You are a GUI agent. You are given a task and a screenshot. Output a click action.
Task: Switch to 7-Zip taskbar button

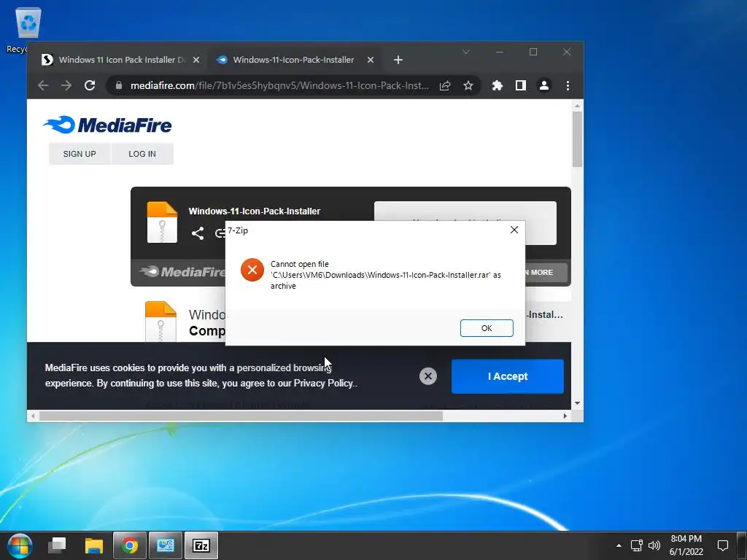pyautogui.click(x=201, y=545)
